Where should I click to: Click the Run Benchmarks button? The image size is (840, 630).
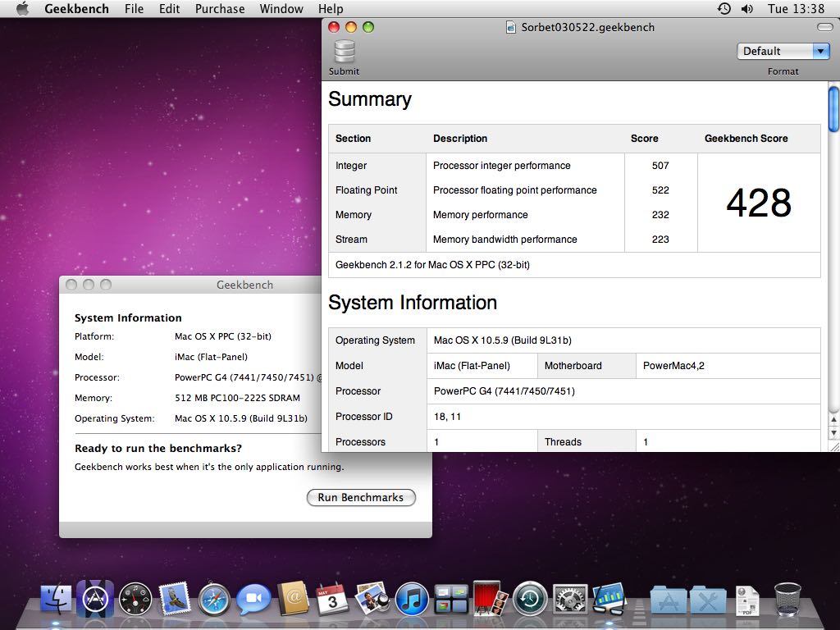click(361, 497)
